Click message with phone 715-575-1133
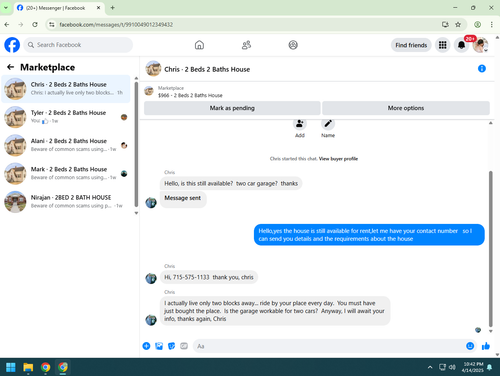This screenshot has height=376, width=500. click(209, 277)
